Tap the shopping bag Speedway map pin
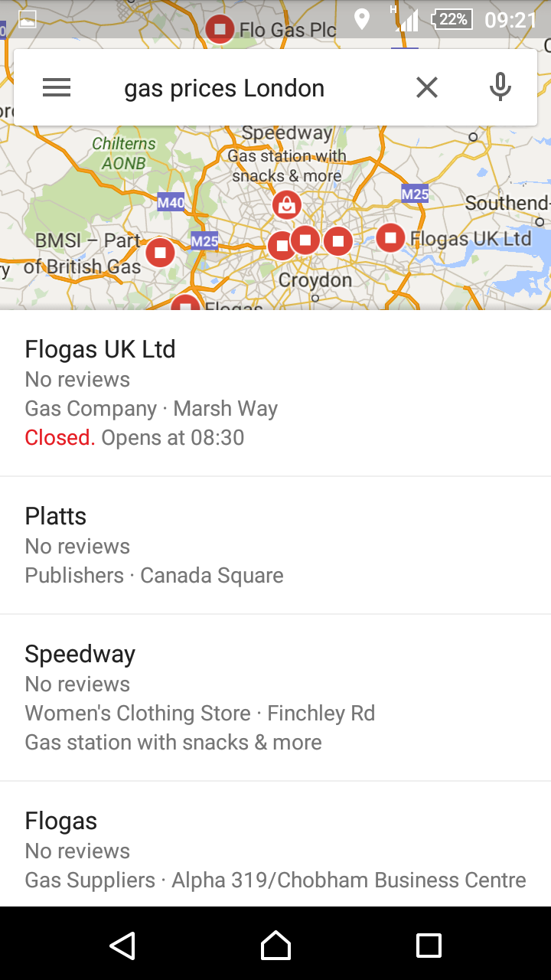551x980 pixels. 286,204
